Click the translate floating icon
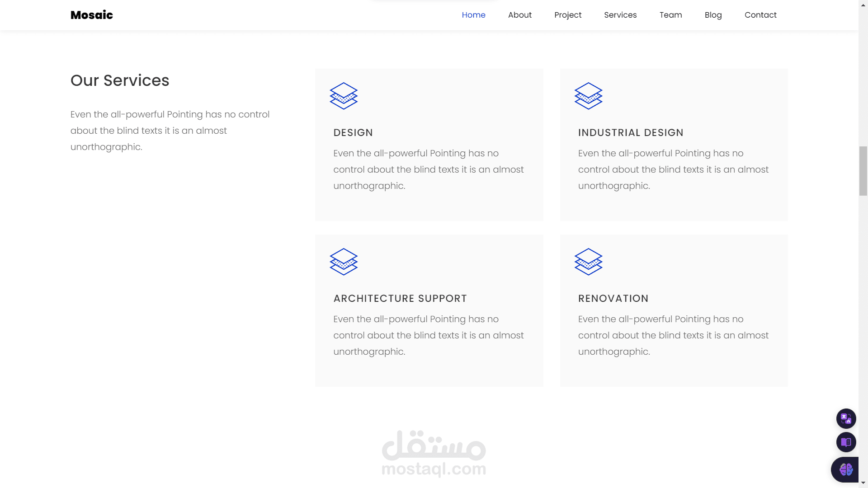This screenshot has width=868, height=488. coord(846,418)
